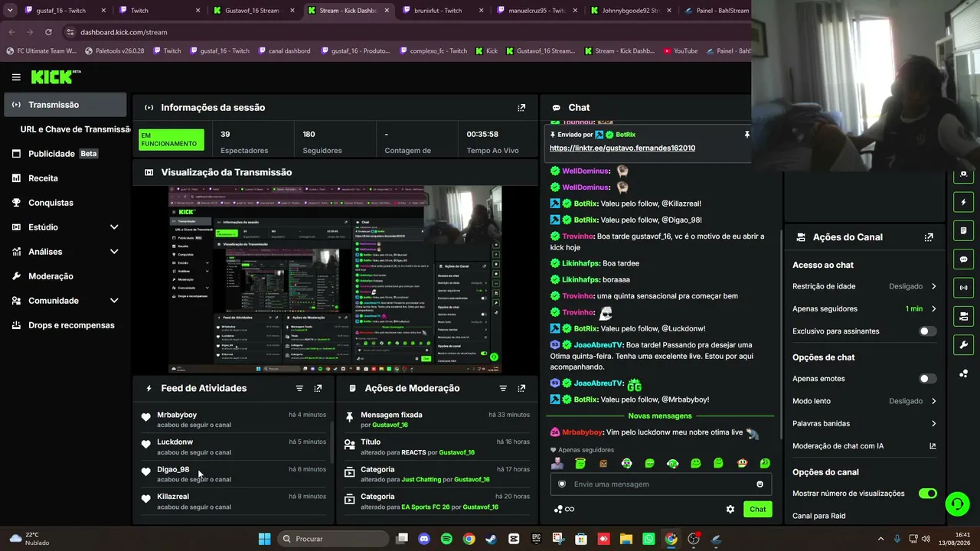Image resolution: width=980 pixels, height=551 pixels.
Task: Open Palavras banidas settings
Action: 864,423
